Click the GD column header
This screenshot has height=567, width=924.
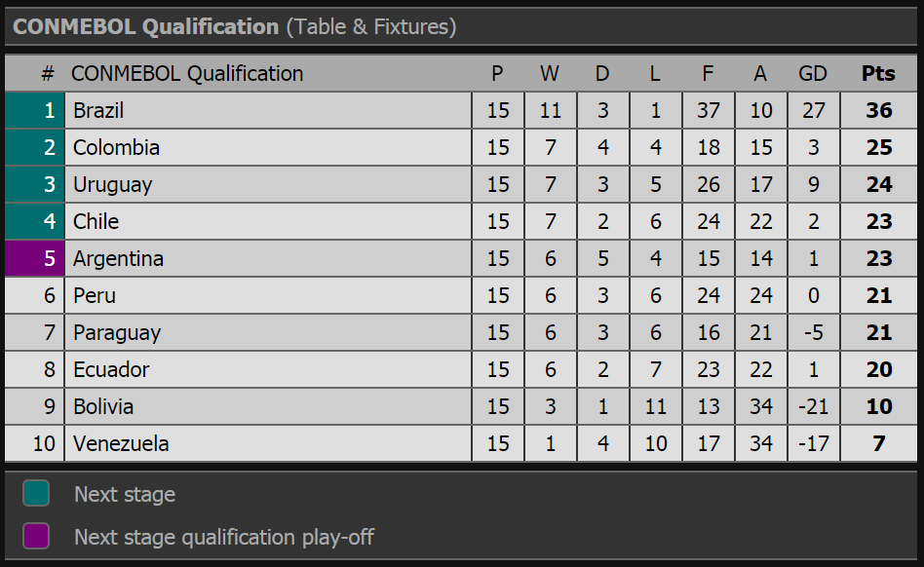click(x=813, y=74)
